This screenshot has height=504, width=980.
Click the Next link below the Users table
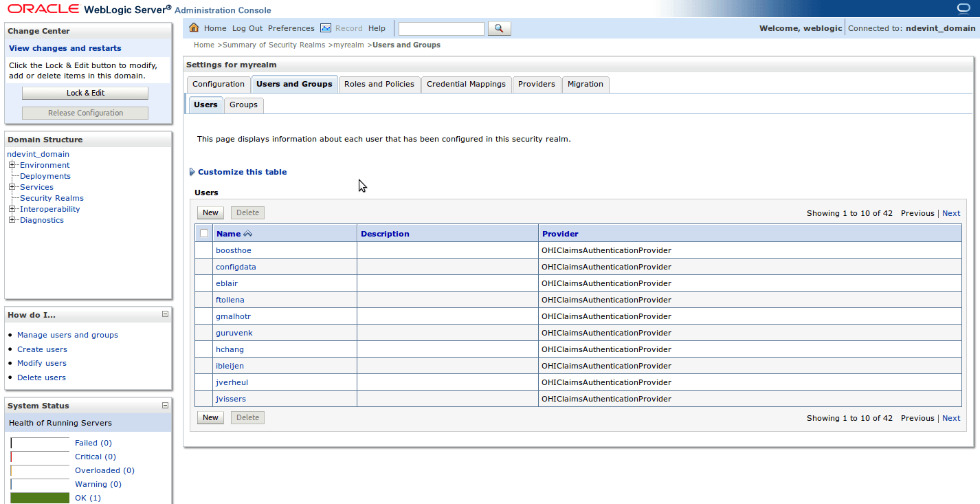951,418
